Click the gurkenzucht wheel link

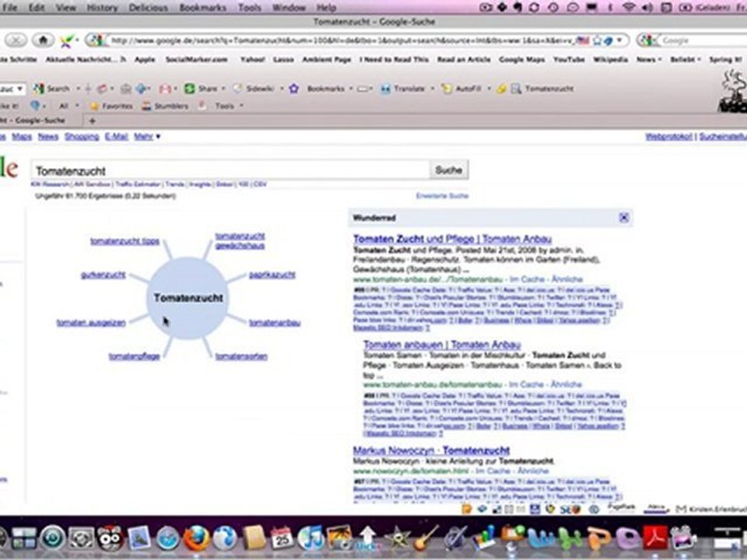(x=103, y=275)
